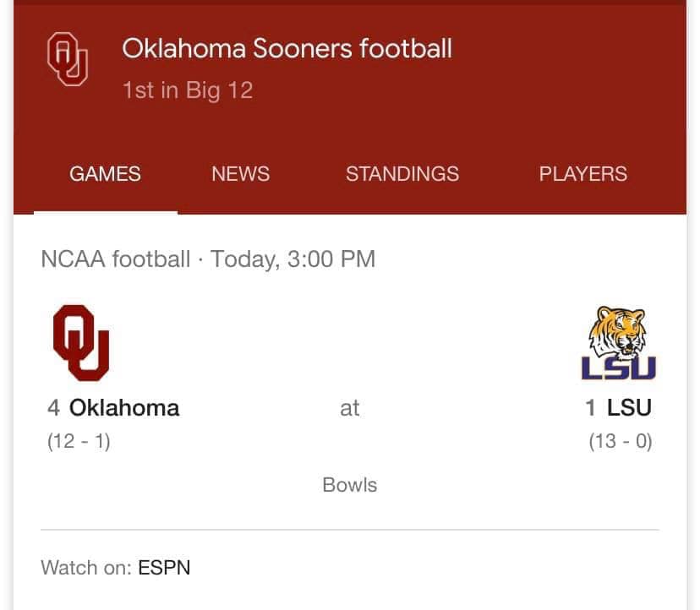Select the "Today, 3:00 PM" game time
Screen dimensions: 700x610
click(293, 259)
